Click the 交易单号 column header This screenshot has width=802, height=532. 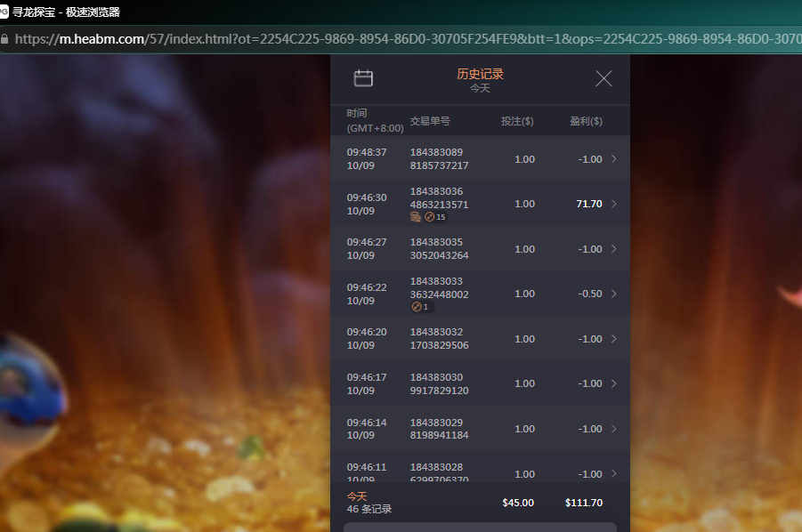(430, 121)
